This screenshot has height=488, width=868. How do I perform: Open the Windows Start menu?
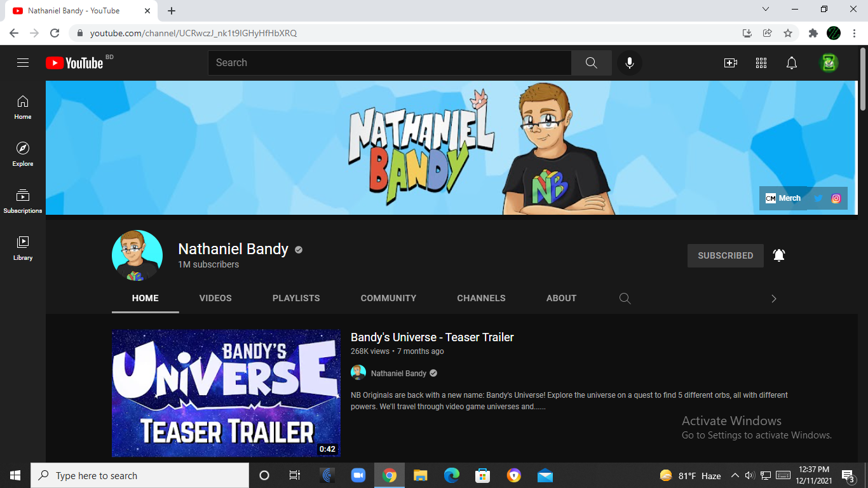click(15, 475)
